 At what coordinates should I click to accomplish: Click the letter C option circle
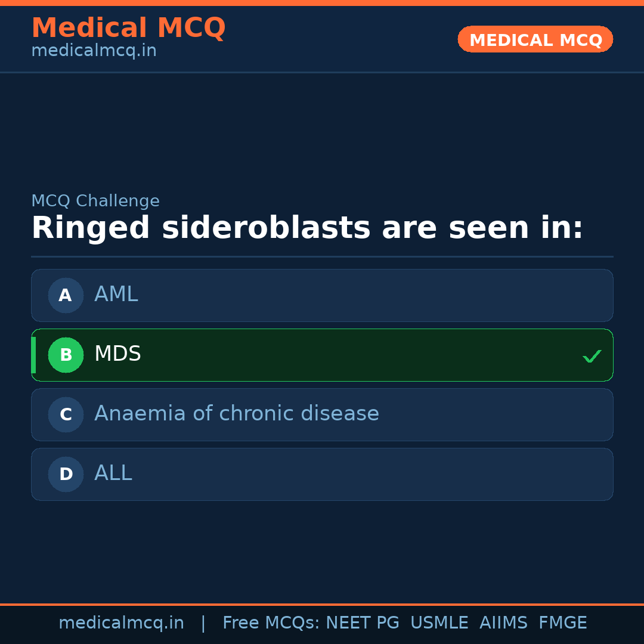66,414
